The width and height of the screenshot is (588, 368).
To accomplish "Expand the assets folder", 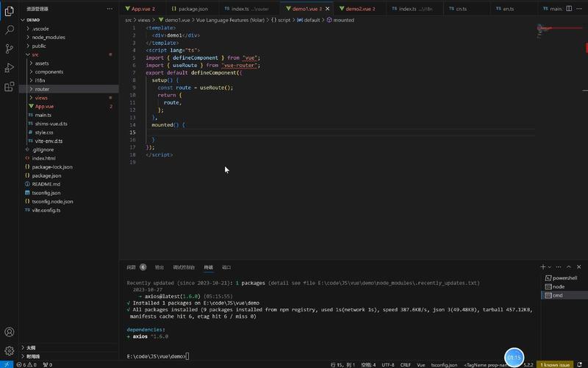I will click(69, 63).
